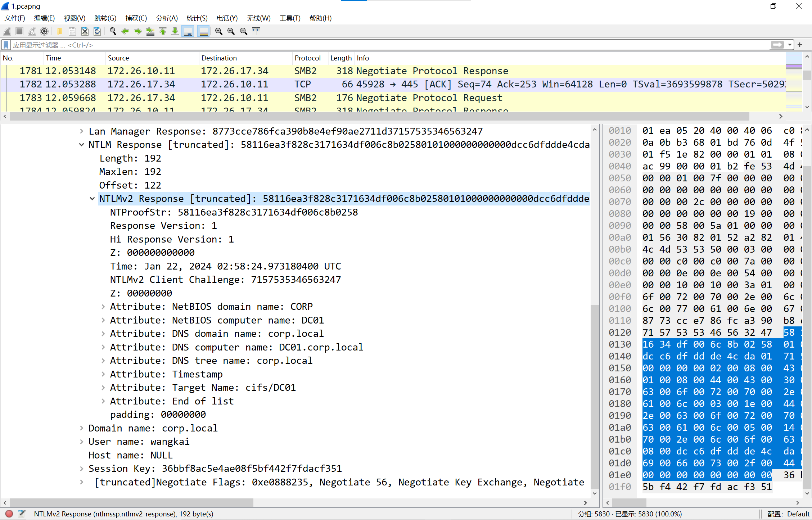Screen dimensions: 812x520
Task: Expand Attribute Target Name cifs/DC01
Action: pos(103,388)
